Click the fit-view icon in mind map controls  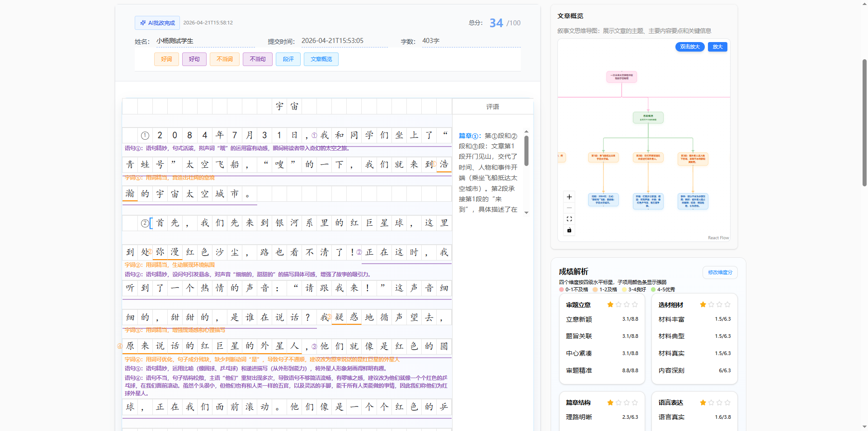569,219
